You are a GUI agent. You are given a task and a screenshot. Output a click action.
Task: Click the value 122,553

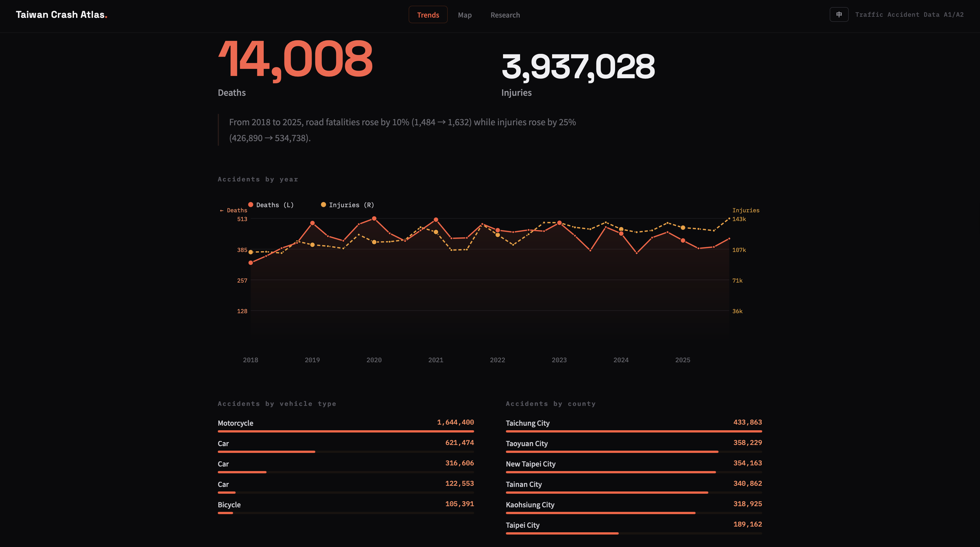coord(460,484)
